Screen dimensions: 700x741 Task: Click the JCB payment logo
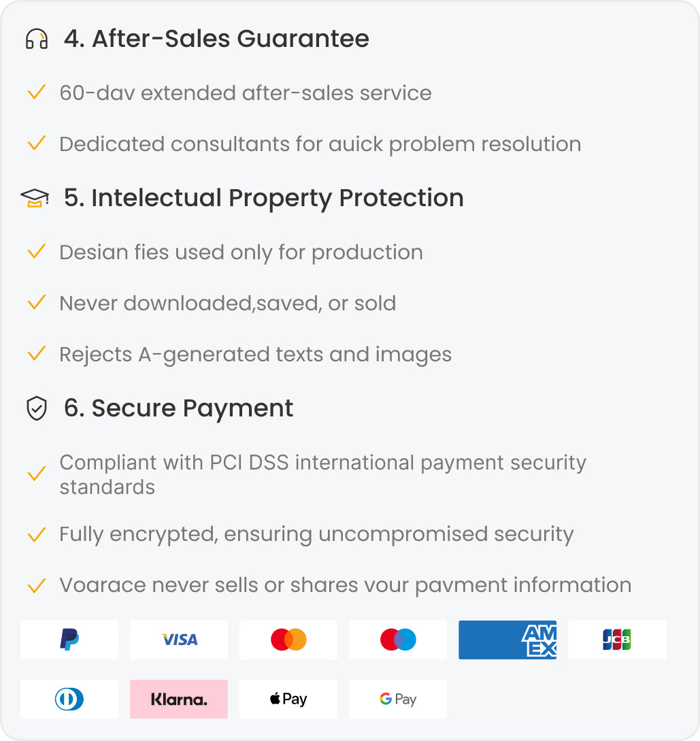coord(617,640)
